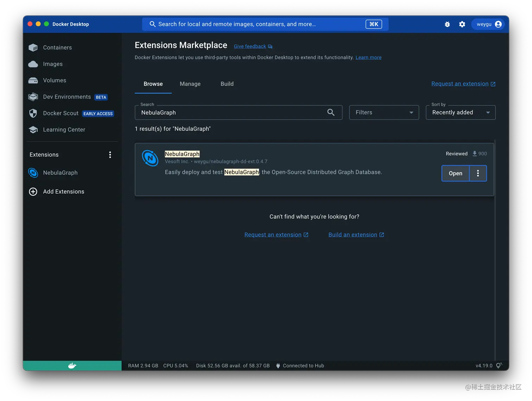The width and height of the screenshot is (532, 401).
Task: Open Docker Scout shield icon
Action: [33, 113]
